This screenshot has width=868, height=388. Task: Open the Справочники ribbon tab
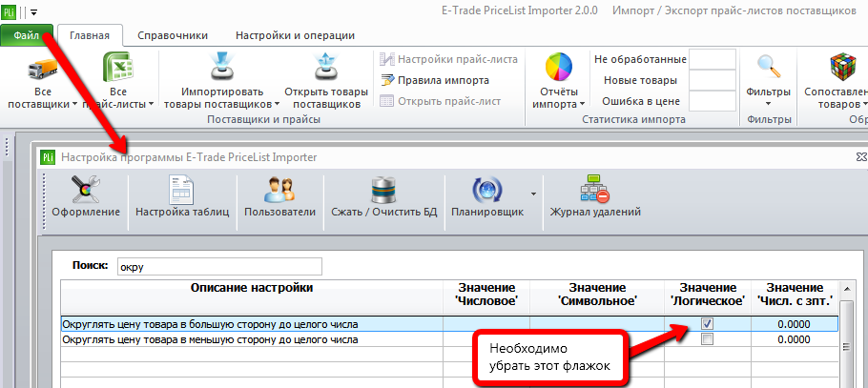tap(173, 35)
